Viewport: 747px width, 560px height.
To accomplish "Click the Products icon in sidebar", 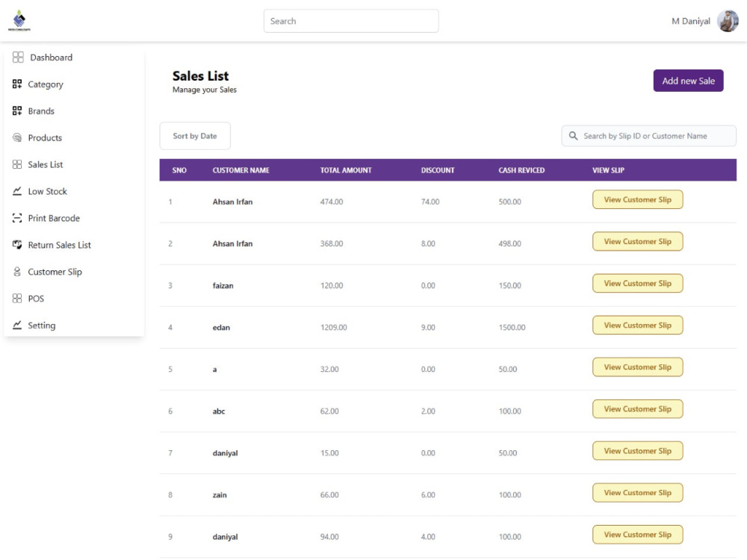I will [17, 137].
